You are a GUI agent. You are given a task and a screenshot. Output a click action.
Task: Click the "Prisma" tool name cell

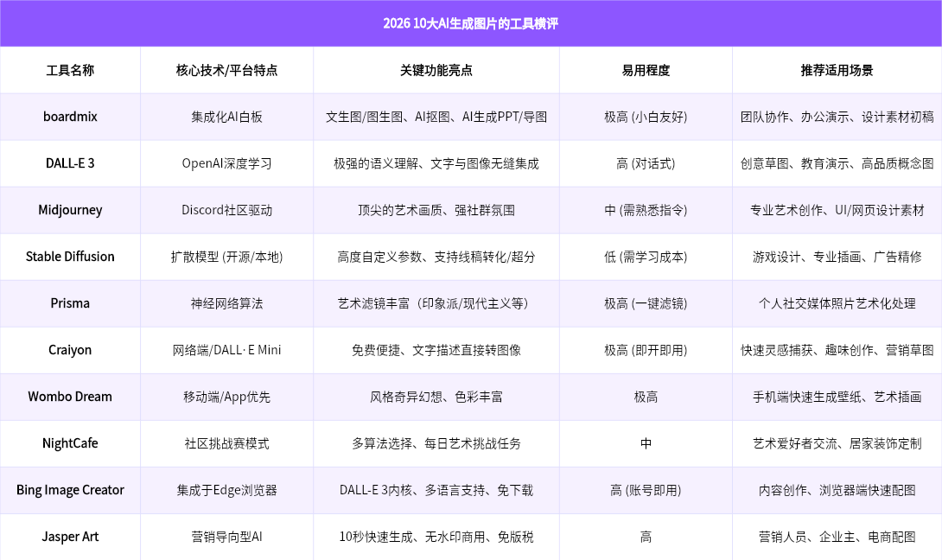(x=70, y=303)
